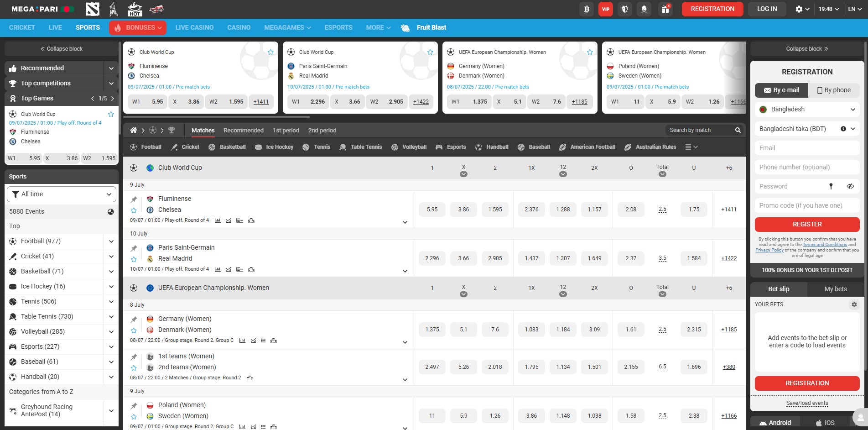Expand the Football (977) sports category
Viewport: 868px width, 430px height.
point(111,241)
